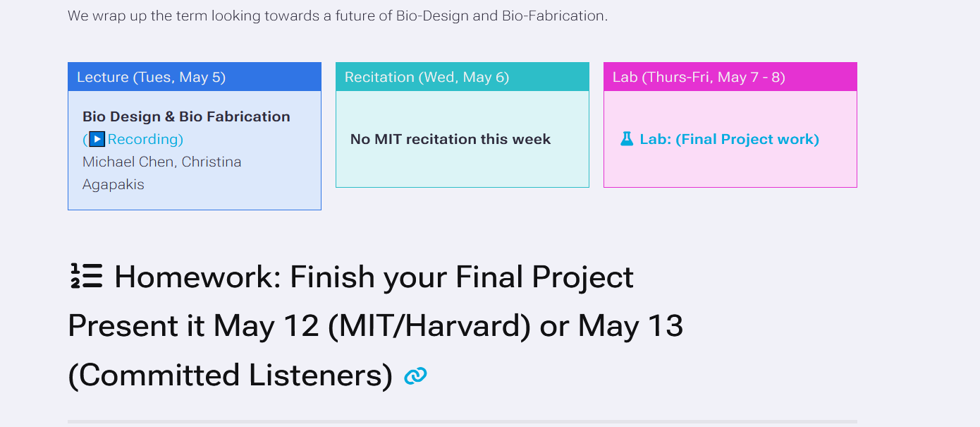
Task: Click the chain anchor icon after Committed Listeners
Action: [416, 376]
